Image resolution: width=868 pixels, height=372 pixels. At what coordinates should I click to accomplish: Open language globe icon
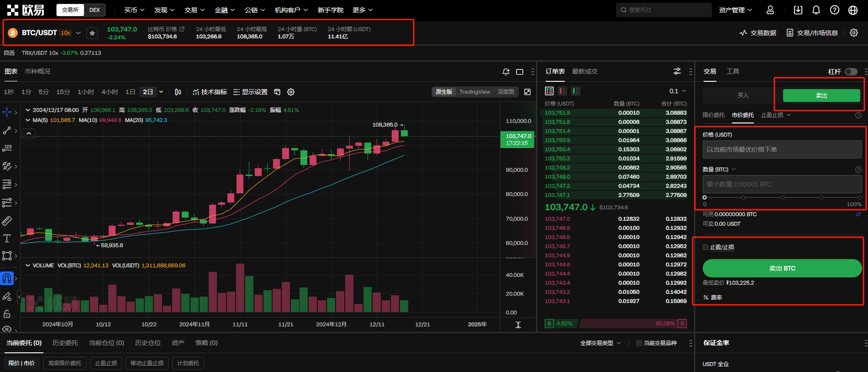853,10
